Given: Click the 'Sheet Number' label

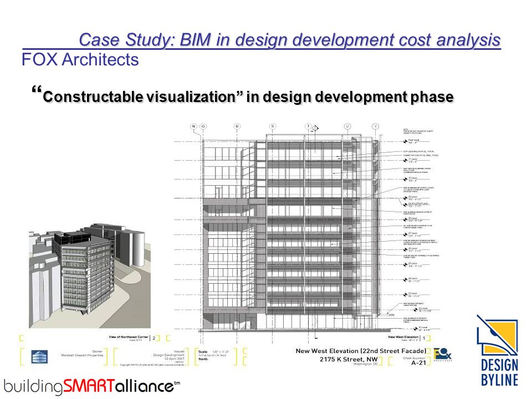Looking at the screenshot, I should point(415,358).
